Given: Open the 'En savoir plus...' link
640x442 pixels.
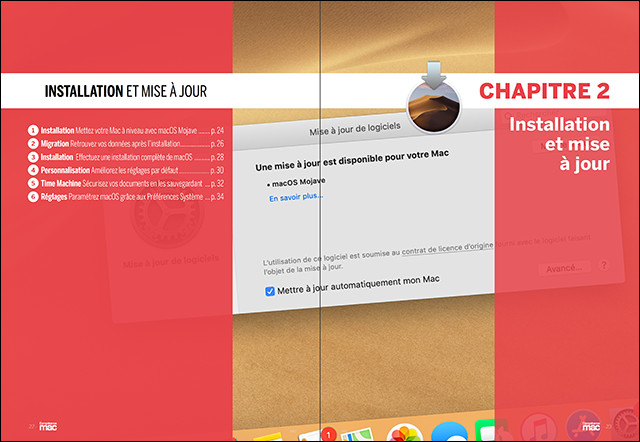Looking at the screenshot, I should (x=296, y=199).
